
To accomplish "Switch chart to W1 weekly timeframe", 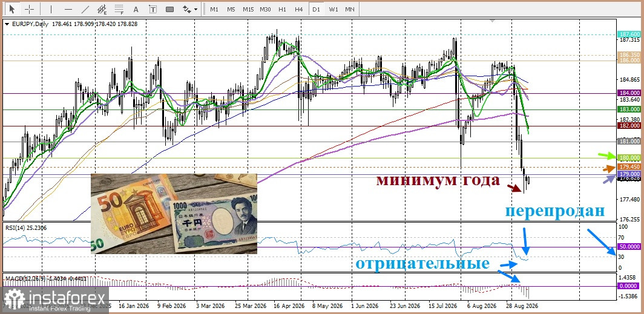I will [333, 8].
